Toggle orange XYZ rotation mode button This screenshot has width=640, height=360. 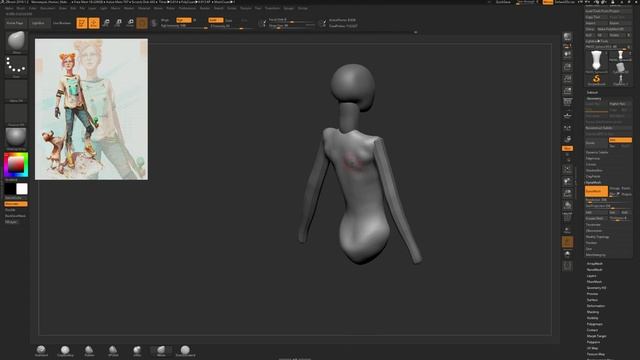567,149
